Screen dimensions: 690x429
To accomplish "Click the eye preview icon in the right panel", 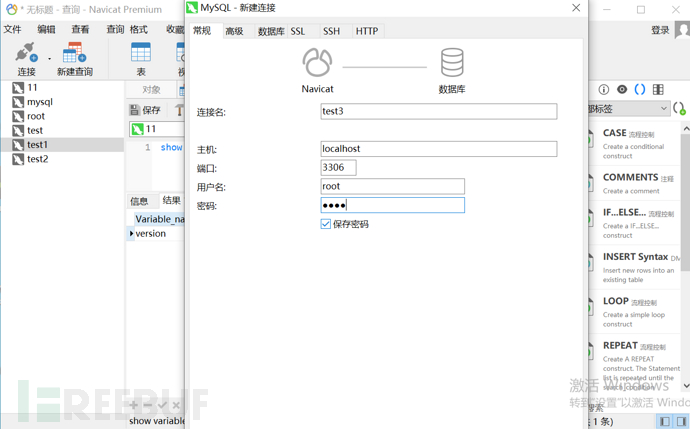I will (622, 89).
